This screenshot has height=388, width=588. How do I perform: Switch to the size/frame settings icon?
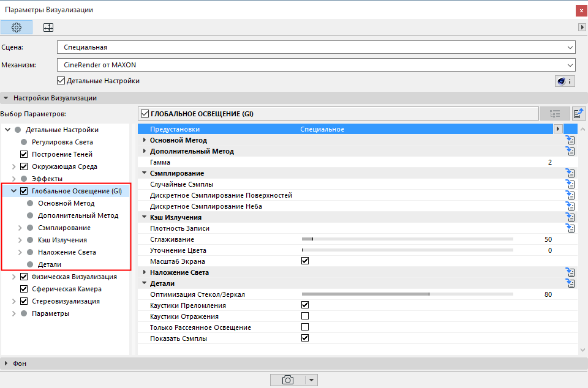48,28
